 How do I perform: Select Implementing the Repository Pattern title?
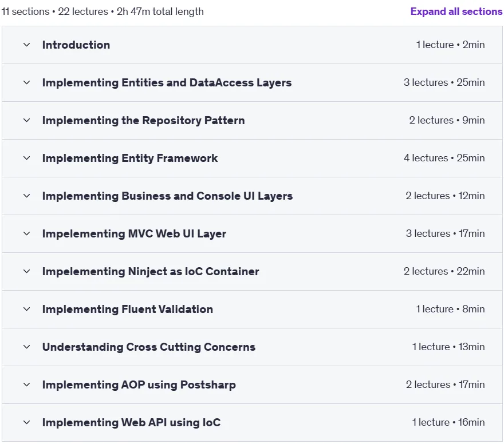143,120
